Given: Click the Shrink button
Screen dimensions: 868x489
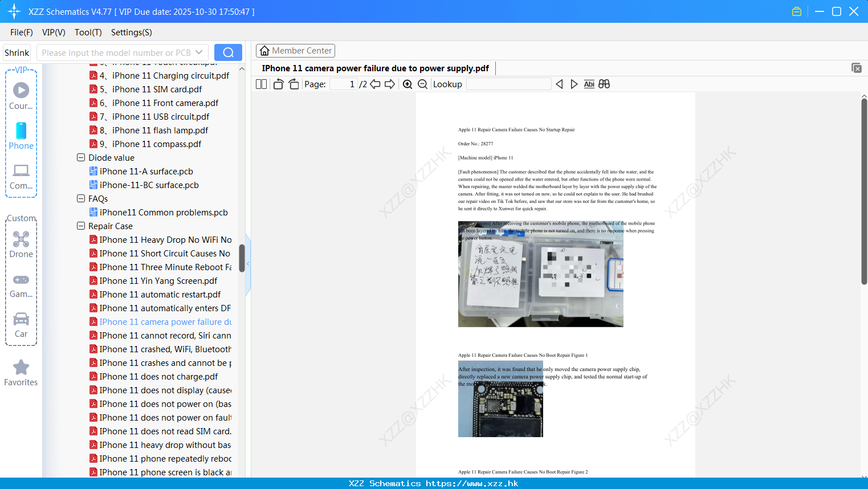Looking at the screenshot, I should [x=17, y=52].
